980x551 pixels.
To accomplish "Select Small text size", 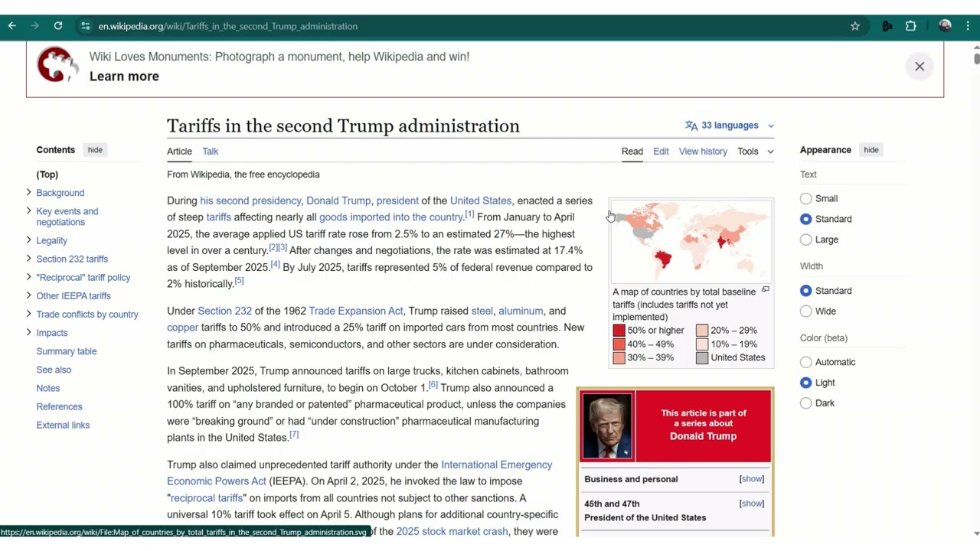I will point(806,198).
